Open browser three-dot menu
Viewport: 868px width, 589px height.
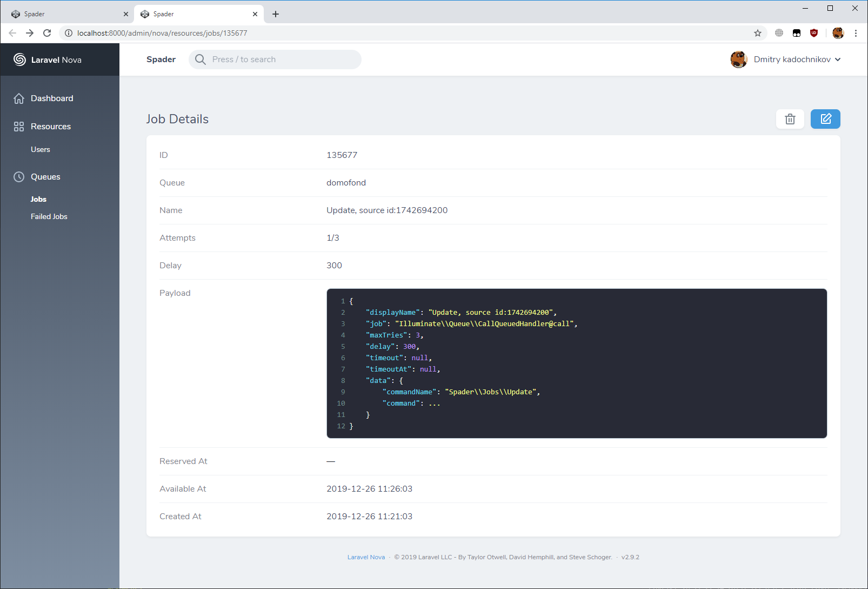click(x=856, y=33)
